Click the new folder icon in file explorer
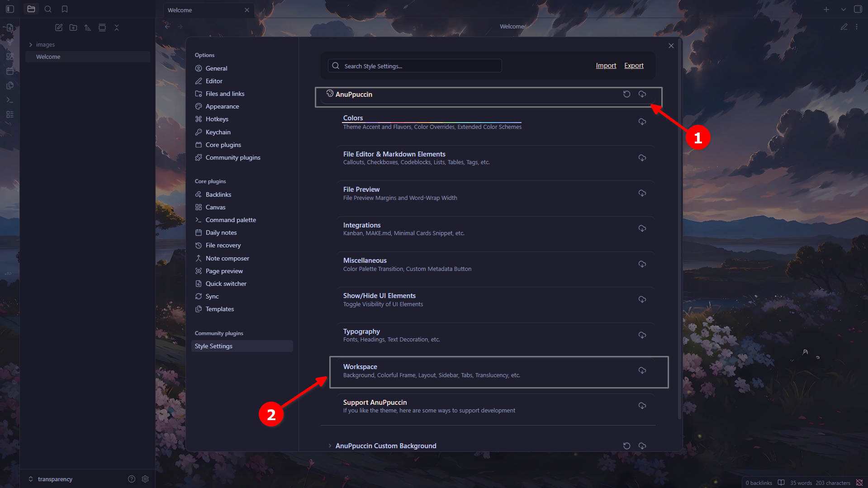Image resolution: width=868 pixels, height=488 pixels. [x=73, y=28]
